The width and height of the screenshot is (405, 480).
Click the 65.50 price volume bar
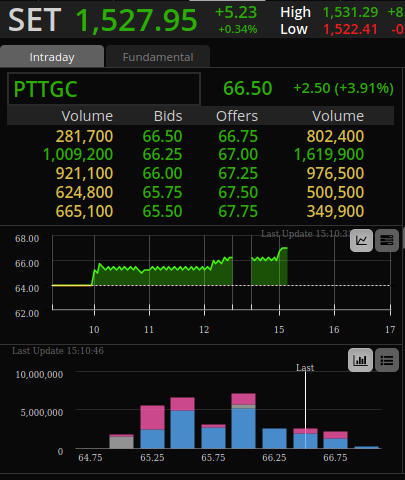tap(182, 423)
